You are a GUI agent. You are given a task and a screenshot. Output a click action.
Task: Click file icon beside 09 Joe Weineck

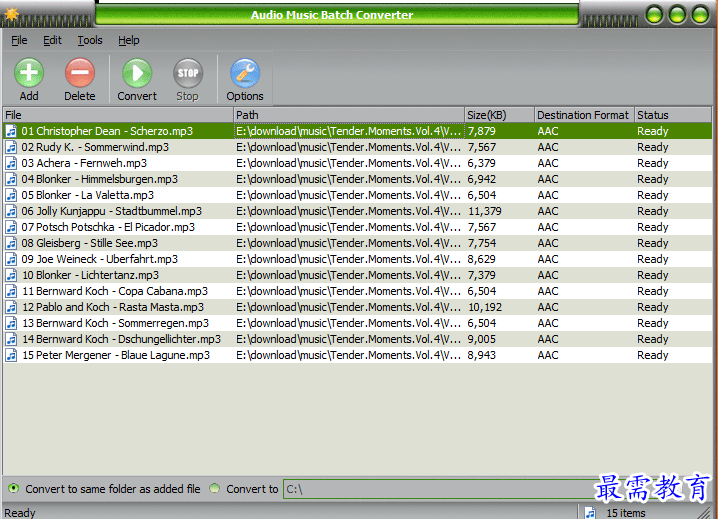(11, 259)
